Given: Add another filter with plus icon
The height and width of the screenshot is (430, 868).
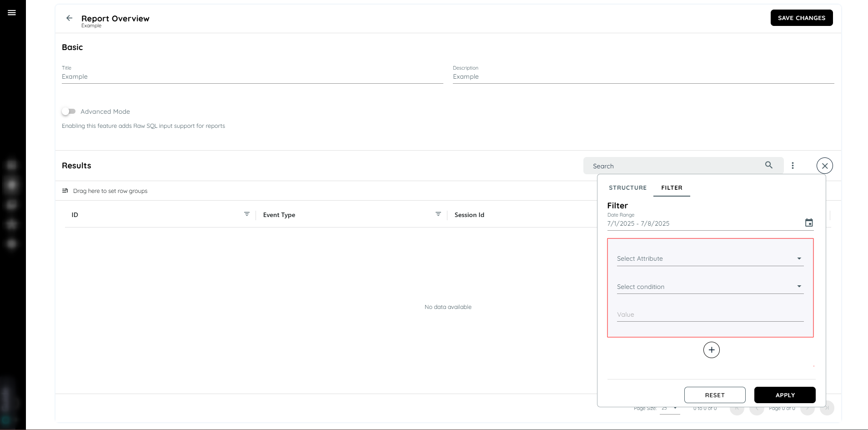Looking at the screenshot, I should (711, 350).
